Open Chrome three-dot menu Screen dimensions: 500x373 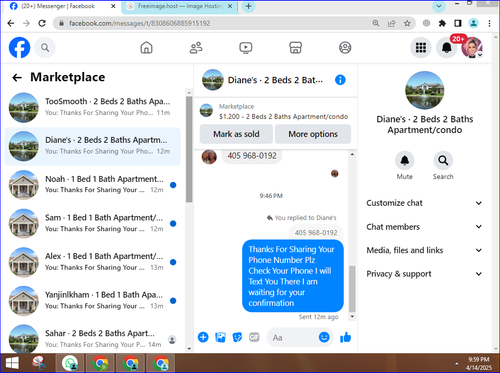(489, 23)
